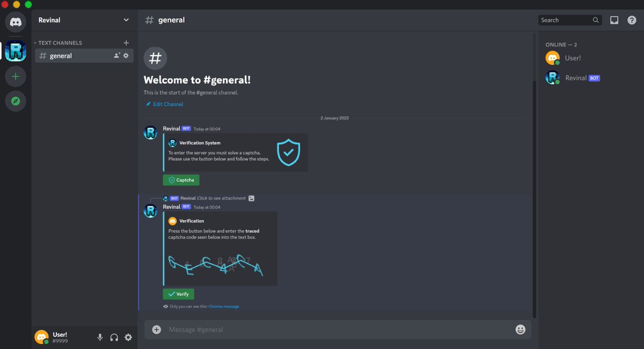Deafen with headphones icon
644x349 pixels.
click(114, 337)
